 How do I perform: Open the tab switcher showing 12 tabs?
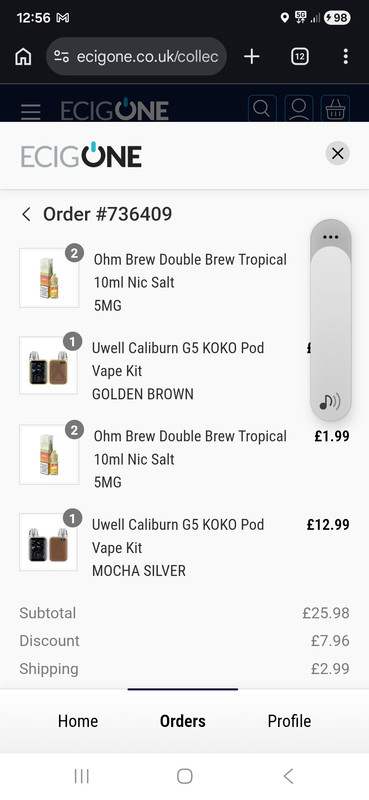tap(300, 57)
